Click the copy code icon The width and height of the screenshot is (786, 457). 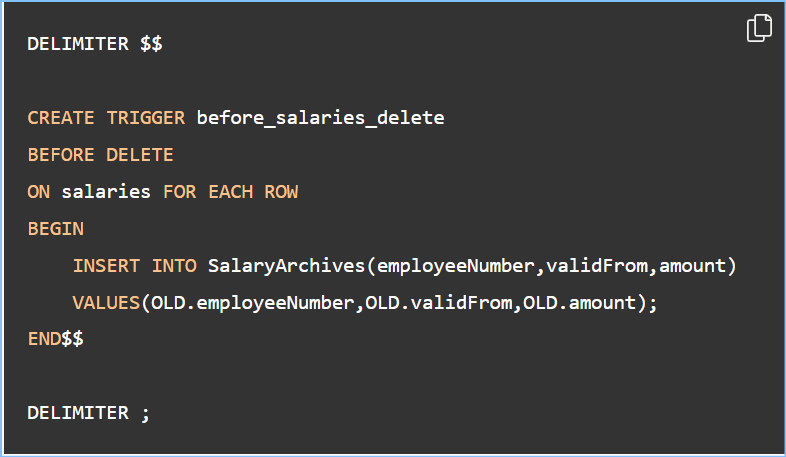coord(759,28)
